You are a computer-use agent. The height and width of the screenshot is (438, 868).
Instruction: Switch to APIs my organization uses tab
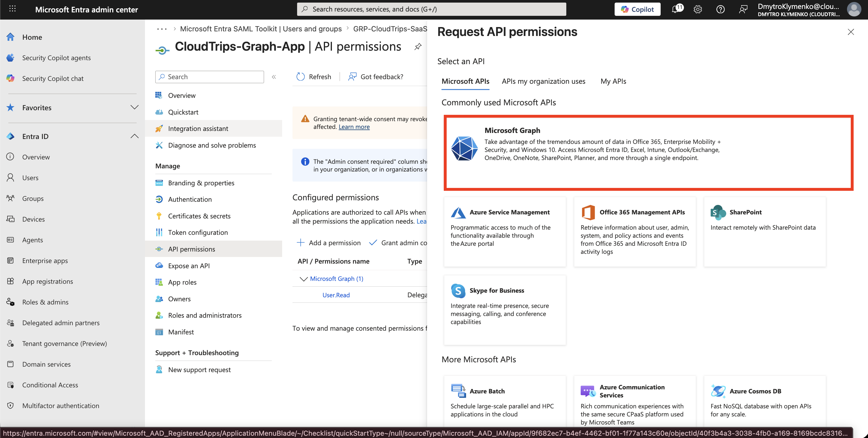[x=544, y=81]
